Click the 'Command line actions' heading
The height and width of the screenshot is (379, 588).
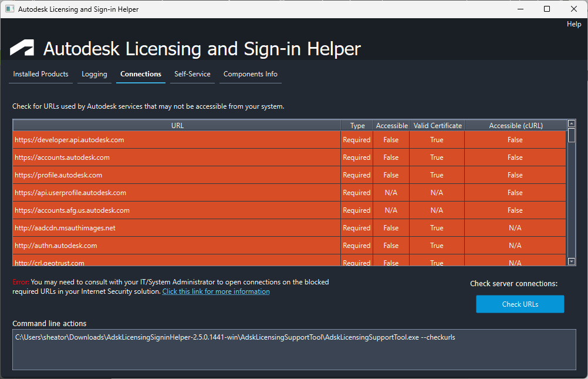pyautogui.click(x=49, y=323)
